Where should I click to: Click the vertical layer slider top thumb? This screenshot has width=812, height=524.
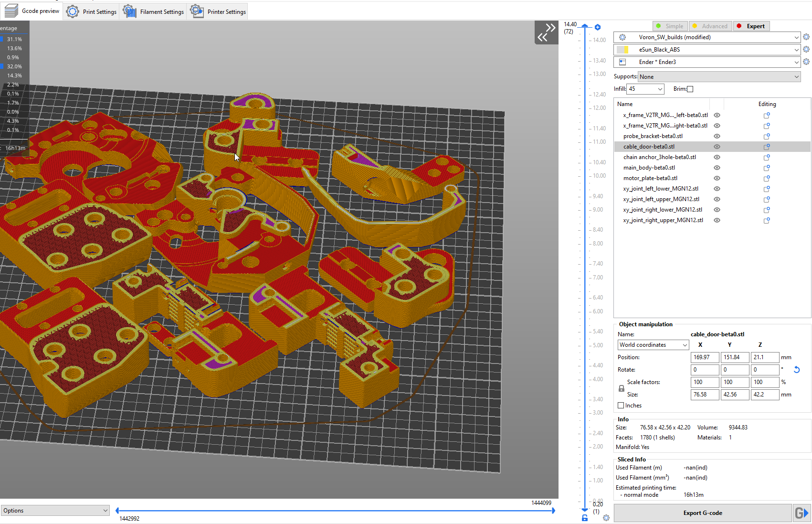point(585,26)
